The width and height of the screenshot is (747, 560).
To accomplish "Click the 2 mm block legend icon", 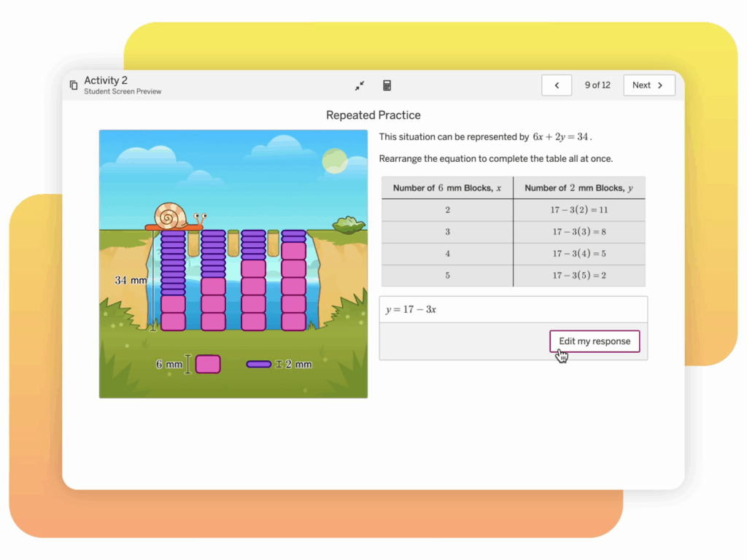I will coord(258,364).
